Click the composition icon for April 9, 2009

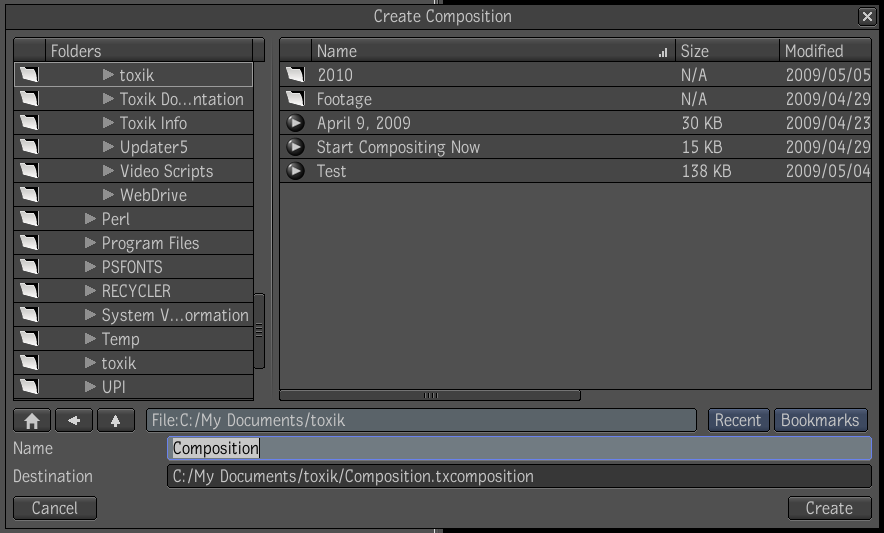coord(295,123)
